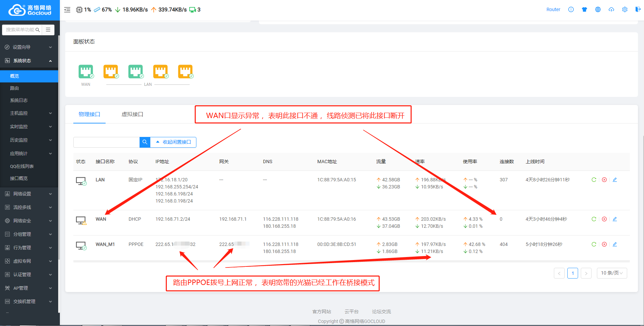Image resolution: width=644 pixels, height=326 pixels.
Task: Expand the 流控多线 sidebar section
Action: [29, 207]
